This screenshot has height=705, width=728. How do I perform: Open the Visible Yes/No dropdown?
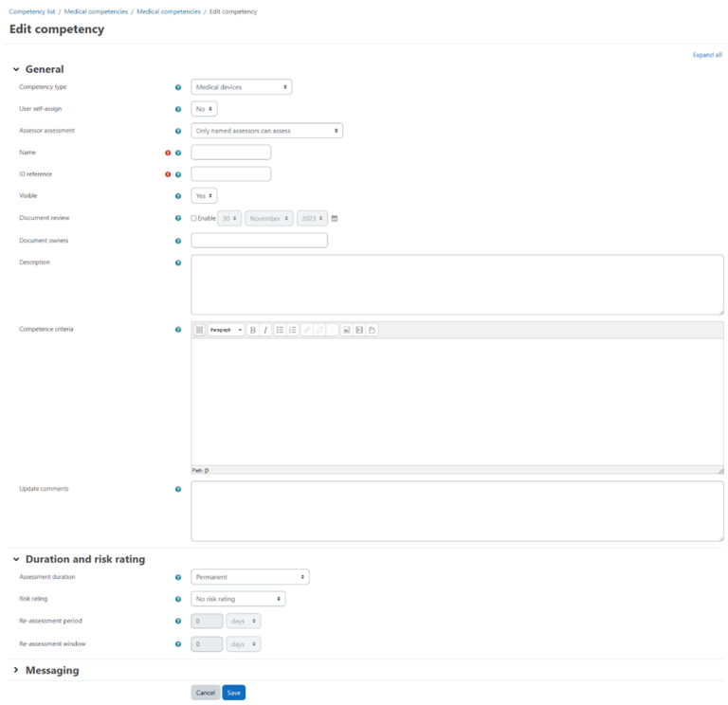coord(204,195)
